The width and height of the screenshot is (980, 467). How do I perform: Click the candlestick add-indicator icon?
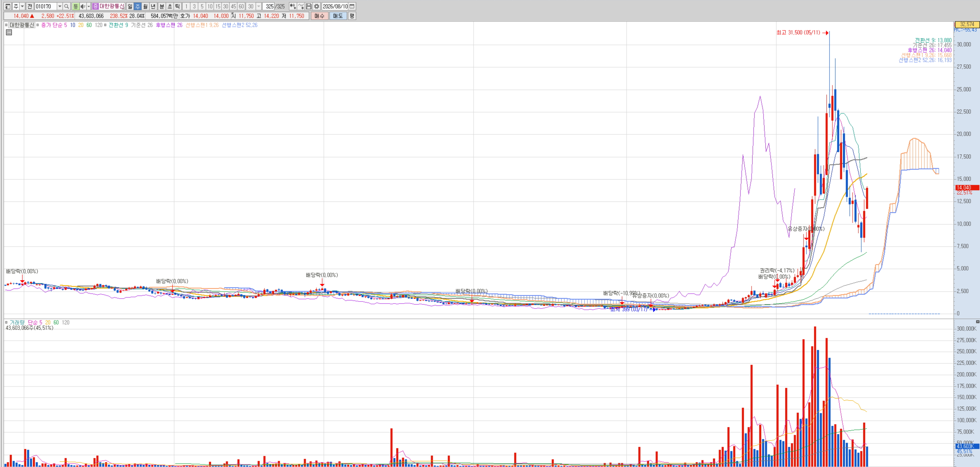pyautogui.click(x=293, y=7)
